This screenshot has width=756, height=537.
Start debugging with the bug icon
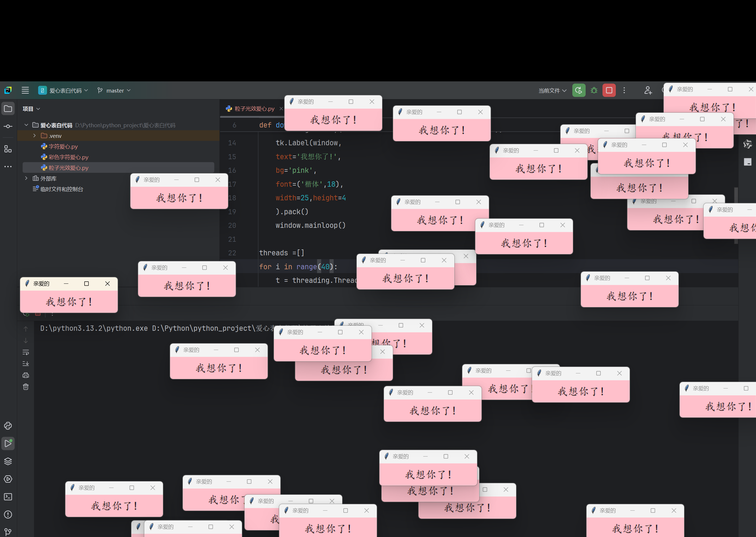coord(593,90)
